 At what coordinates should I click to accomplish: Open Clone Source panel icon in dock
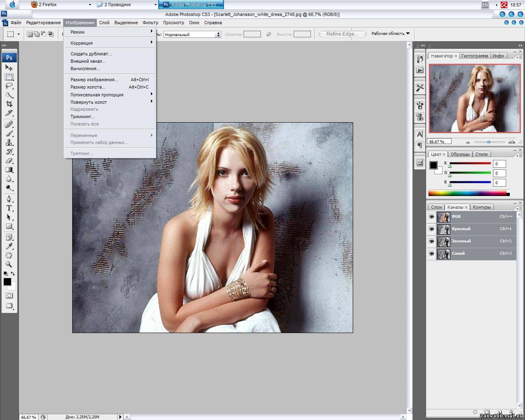point(420,117)
